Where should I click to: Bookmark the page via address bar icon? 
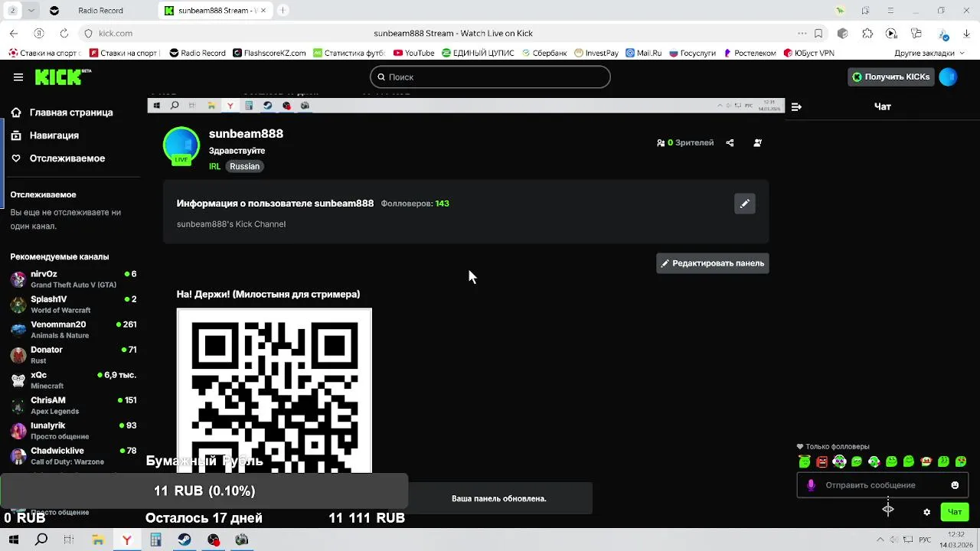818,34
